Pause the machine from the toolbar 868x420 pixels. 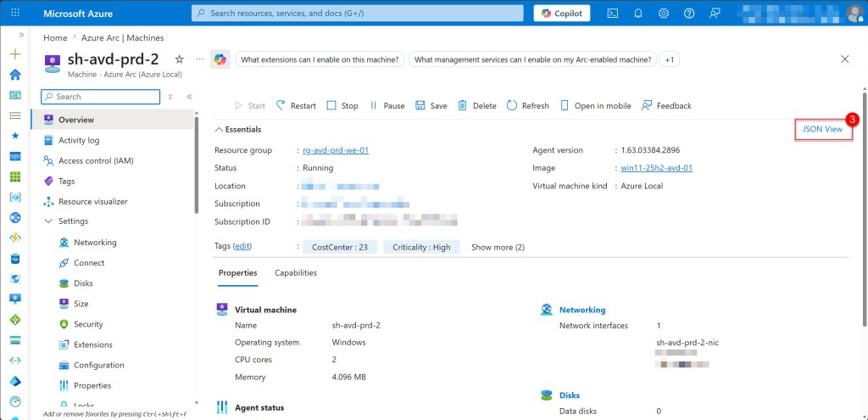point(387,106)
